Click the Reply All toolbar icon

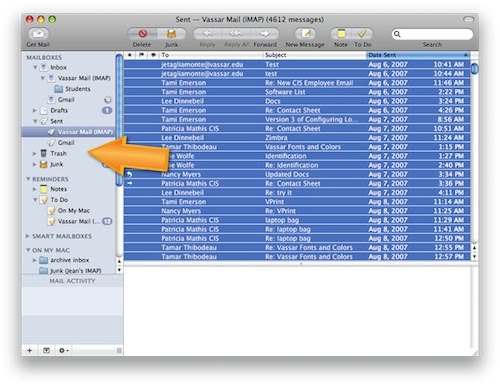[236, 33]
